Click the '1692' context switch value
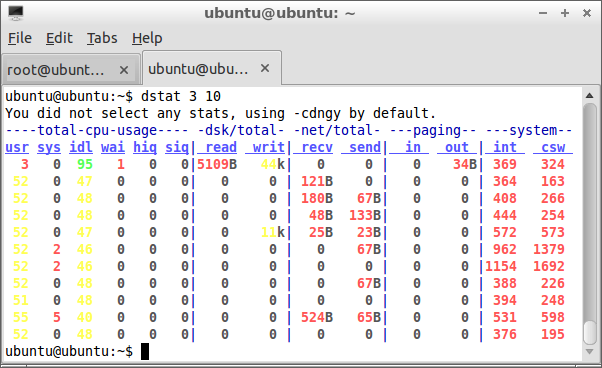The image size is (602, 368). point(549,266)
